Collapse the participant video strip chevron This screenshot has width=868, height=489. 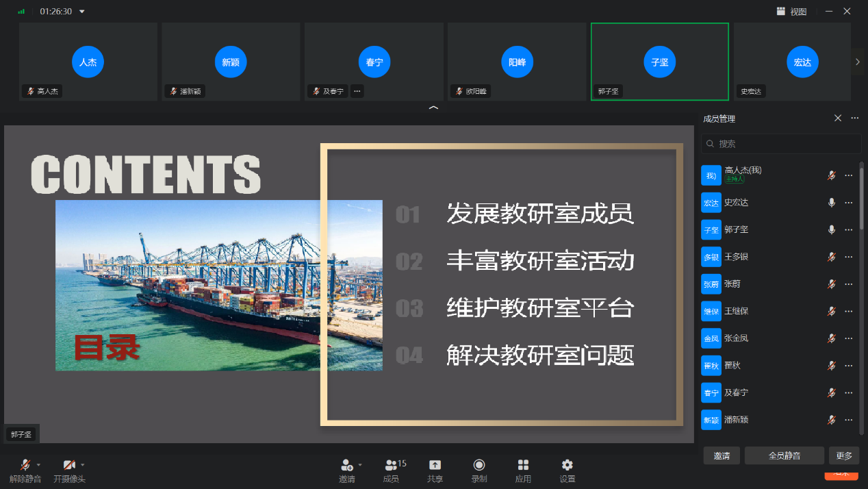pyautogui.click(x=433, y=108)
